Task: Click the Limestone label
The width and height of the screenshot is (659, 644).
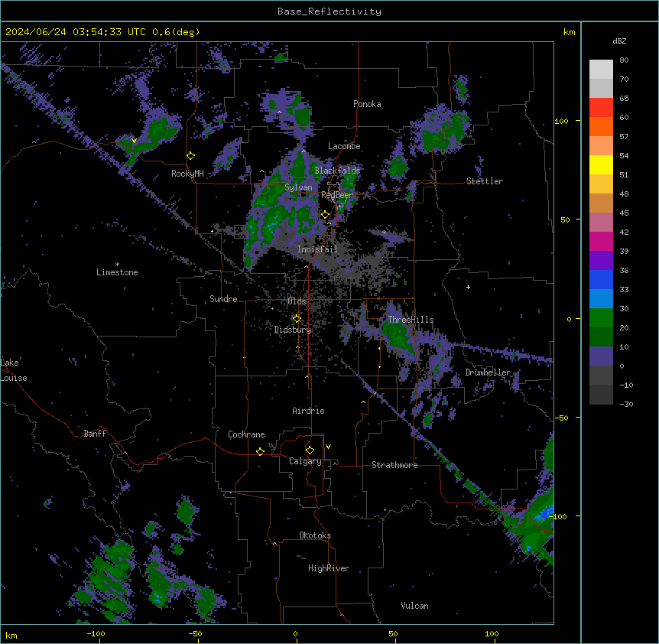Action: pyautogui.click(x=117, y=272)
